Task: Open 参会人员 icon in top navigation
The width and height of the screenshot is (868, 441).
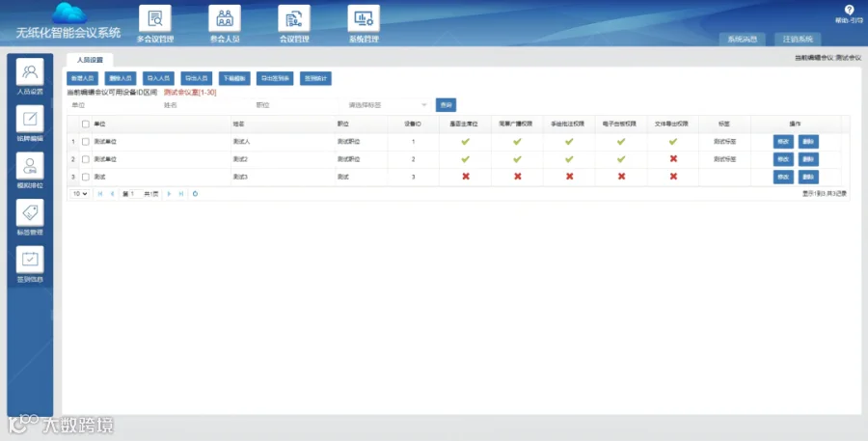Action: [x=225, y=19]
